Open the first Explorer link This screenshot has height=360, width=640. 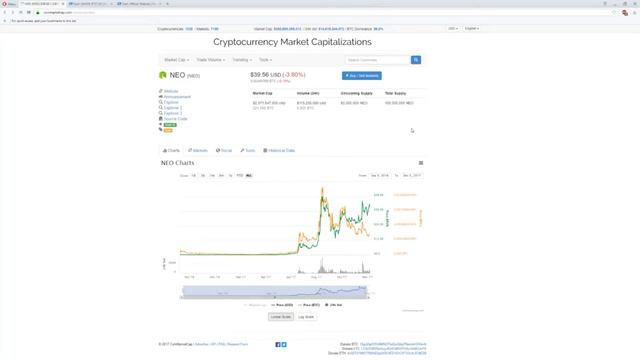(x=171, y=102)
